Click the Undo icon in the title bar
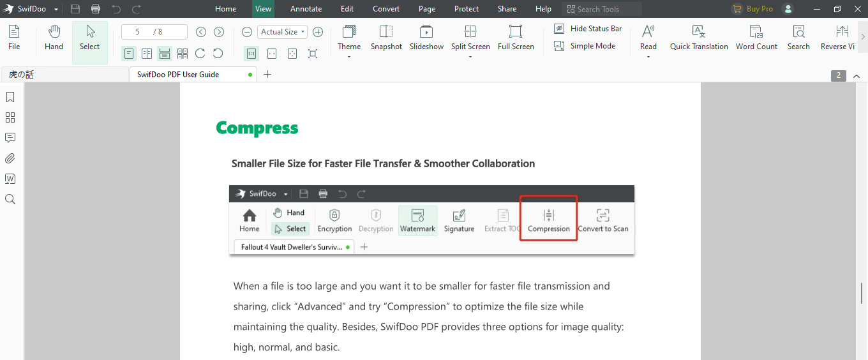 (x=116, y=9)
